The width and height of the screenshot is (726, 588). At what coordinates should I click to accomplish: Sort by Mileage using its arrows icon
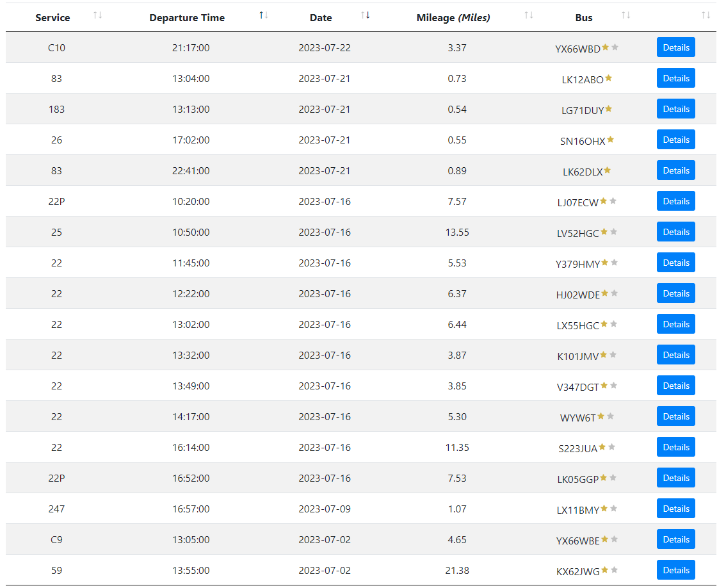coord(529,15)
